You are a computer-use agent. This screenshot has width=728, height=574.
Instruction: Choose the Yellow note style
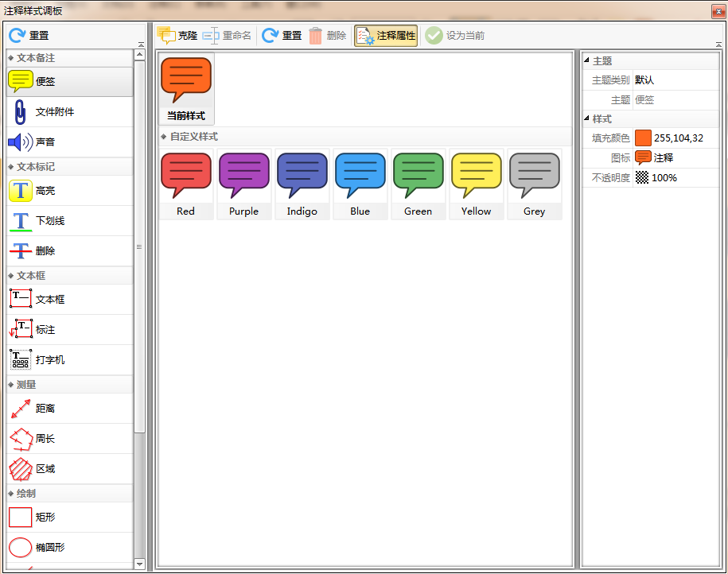tap(477, 184)
